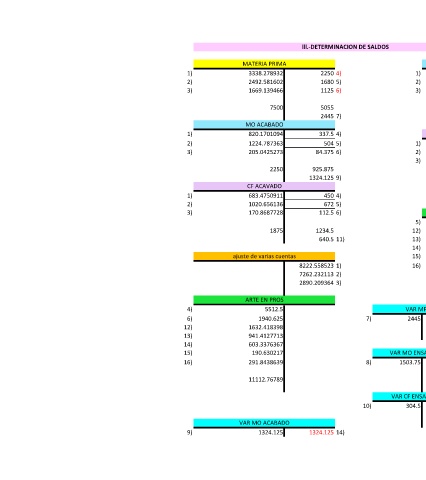This screenshot has height=480, width=426.
Task: Select the orange ajuste de varias cuentas header
Action: pos(264,256)
